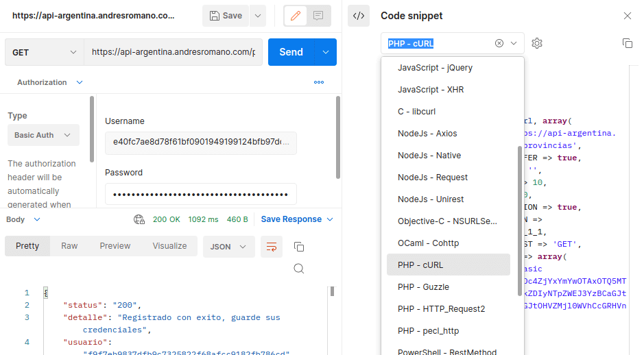The width and height of the screenshot is (644, 355).
Task: Select NodeJs - Request option
Action: 449,177
